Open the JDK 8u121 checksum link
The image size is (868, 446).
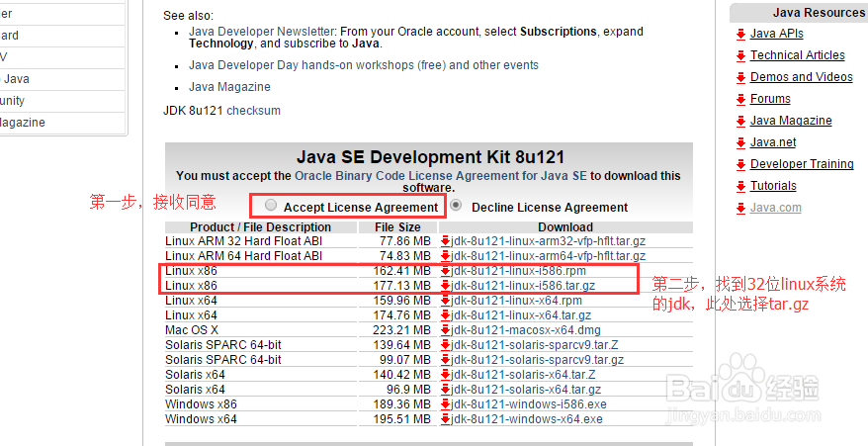(x=253, y=110)
